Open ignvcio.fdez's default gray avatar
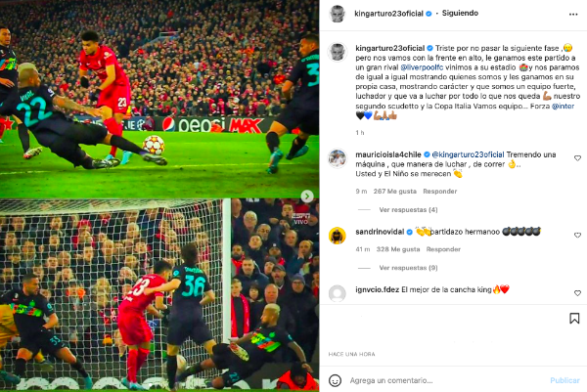 (337, 293)
